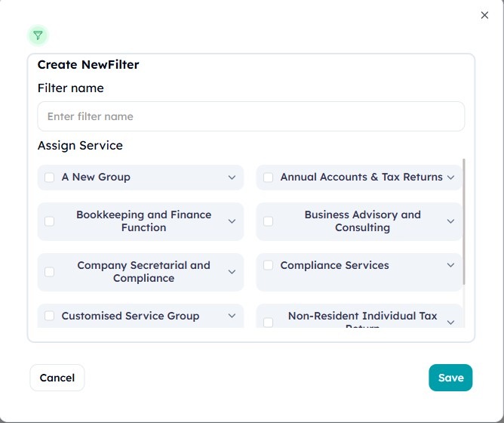Expand Compliance Services chevron
This screenshot has width=504, height=423.
[x=450, y=265]
